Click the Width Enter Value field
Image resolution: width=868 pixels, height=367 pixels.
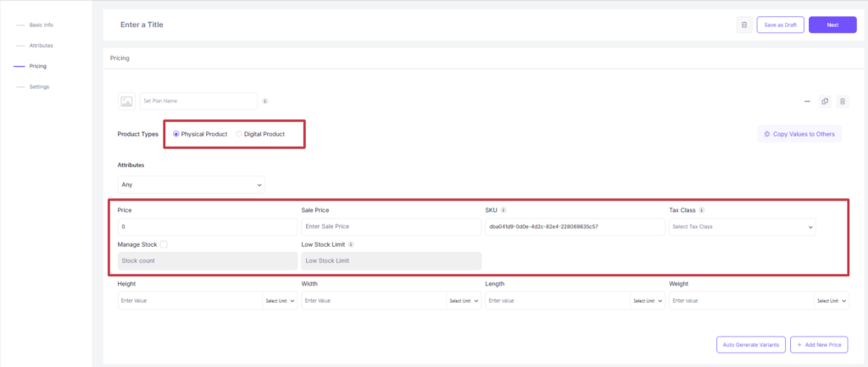374,301
